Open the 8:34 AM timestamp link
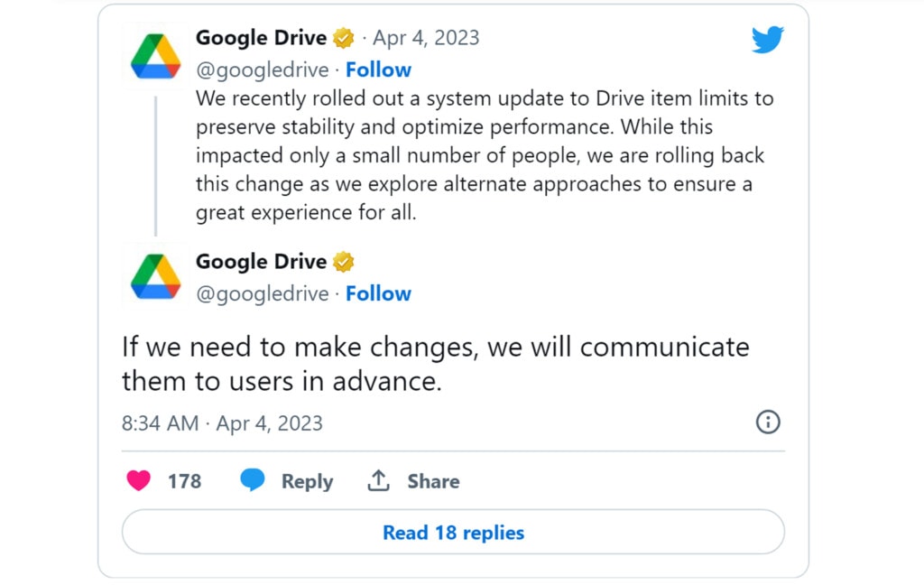Screen dimensions: 924x585 tap(222, 423)
